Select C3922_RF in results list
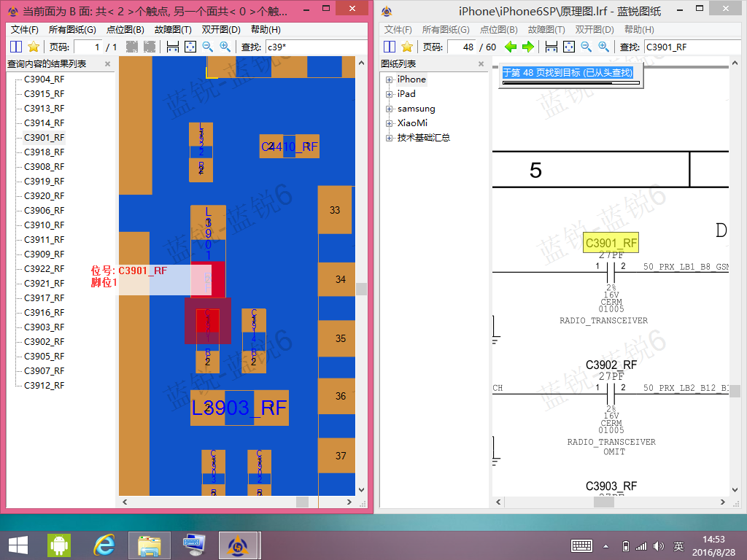The height and width of the screenshot is (560, 747). (x=44, y=269)
